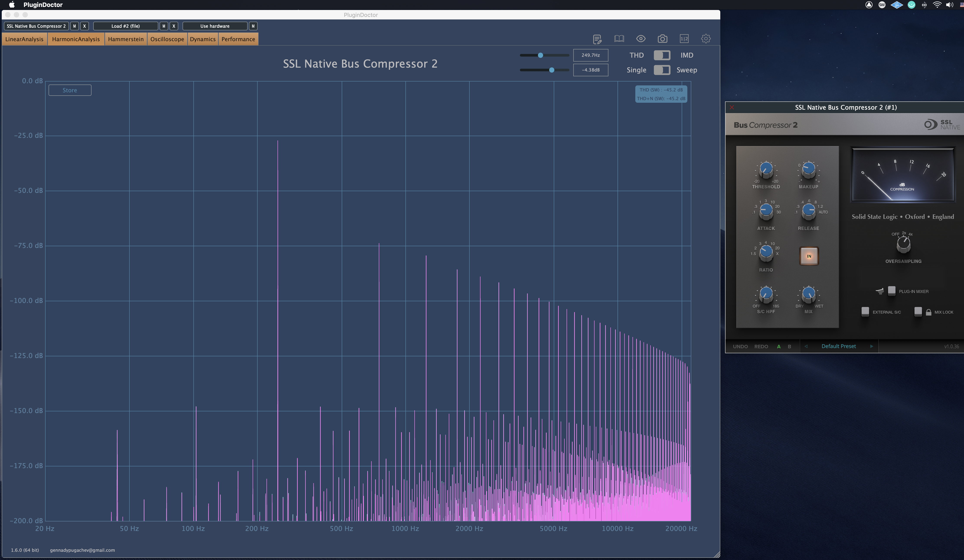Click the 1|2 comparison icon
This screenshot has height=560, width=964.
coord(684,39)
